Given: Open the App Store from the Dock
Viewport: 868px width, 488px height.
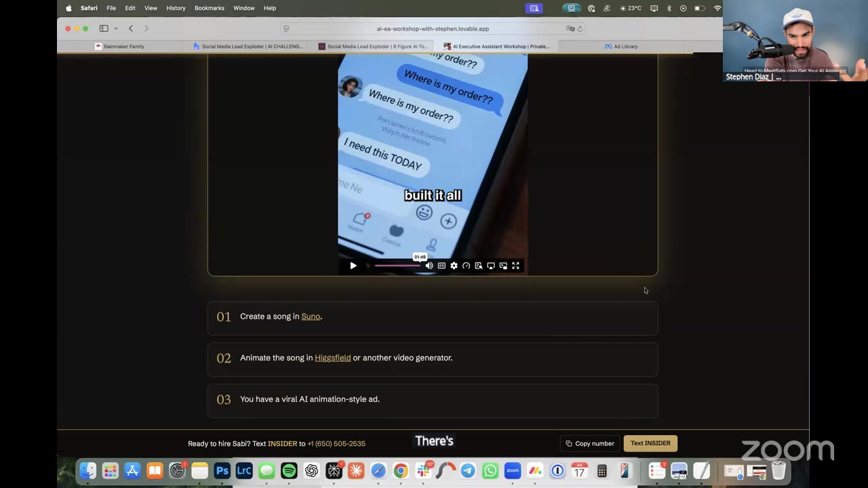Looking at the screenshot, I should click(132, 470).
